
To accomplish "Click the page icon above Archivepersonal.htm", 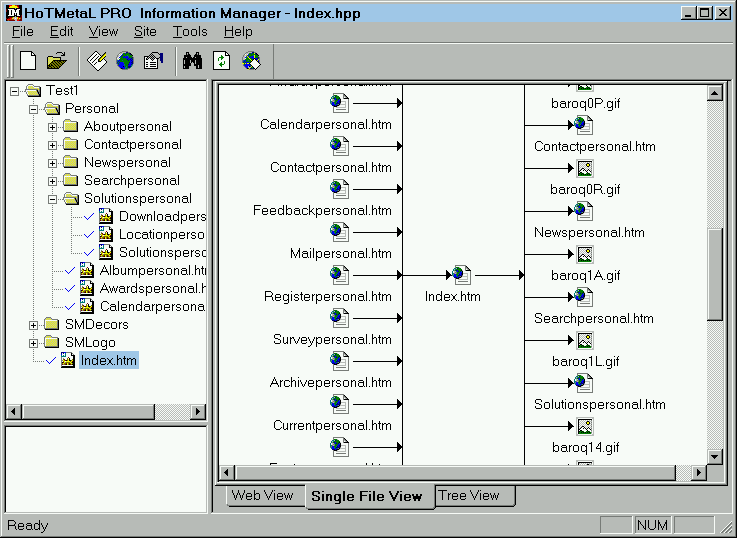I will coord(339,361).
